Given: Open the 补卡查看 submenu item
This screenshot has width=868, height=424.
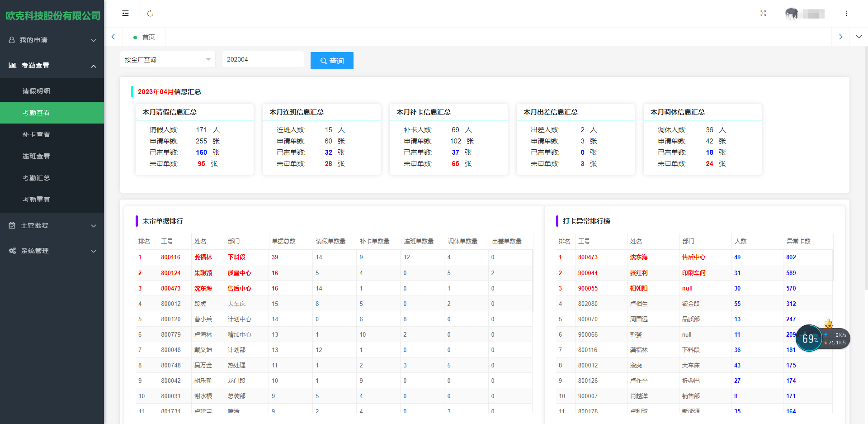Looking at the screenshot, I should (x=52, y=134).
